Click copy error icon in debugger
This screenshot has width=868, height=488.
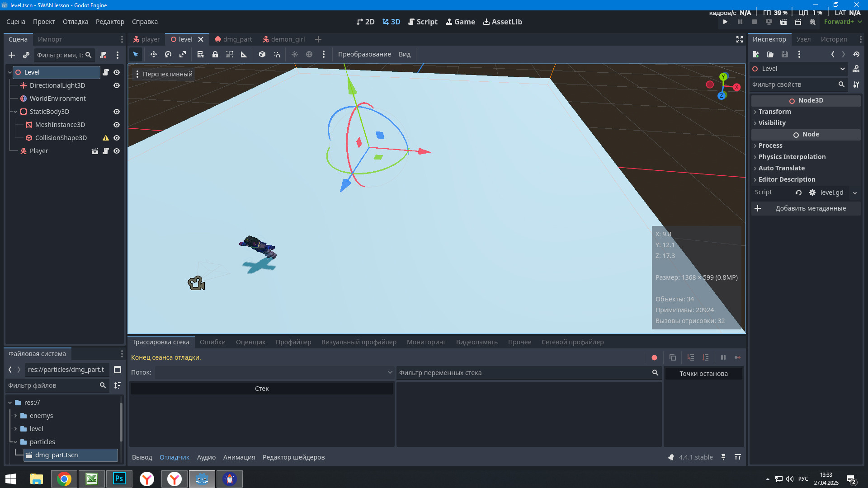673,357
